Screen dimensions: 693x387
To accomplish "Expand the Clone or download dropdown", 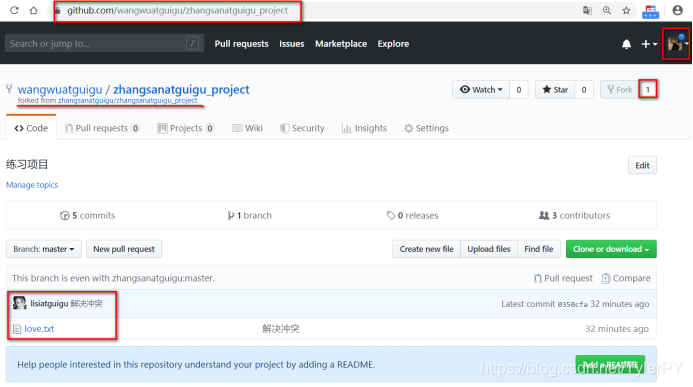I will tap(611, 249).
